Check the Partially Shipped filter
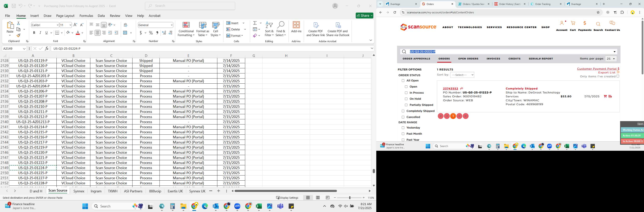Image resolution: width=644 pixels, height=212 pixels. (x=406, y=105)
